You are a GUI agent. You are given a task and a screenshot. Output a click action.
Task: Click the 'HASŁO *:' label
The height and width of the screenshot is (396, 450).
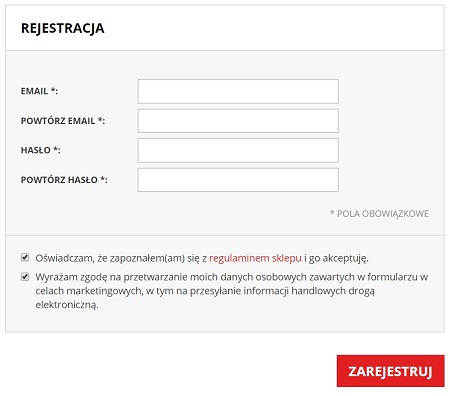coord(41,150)
